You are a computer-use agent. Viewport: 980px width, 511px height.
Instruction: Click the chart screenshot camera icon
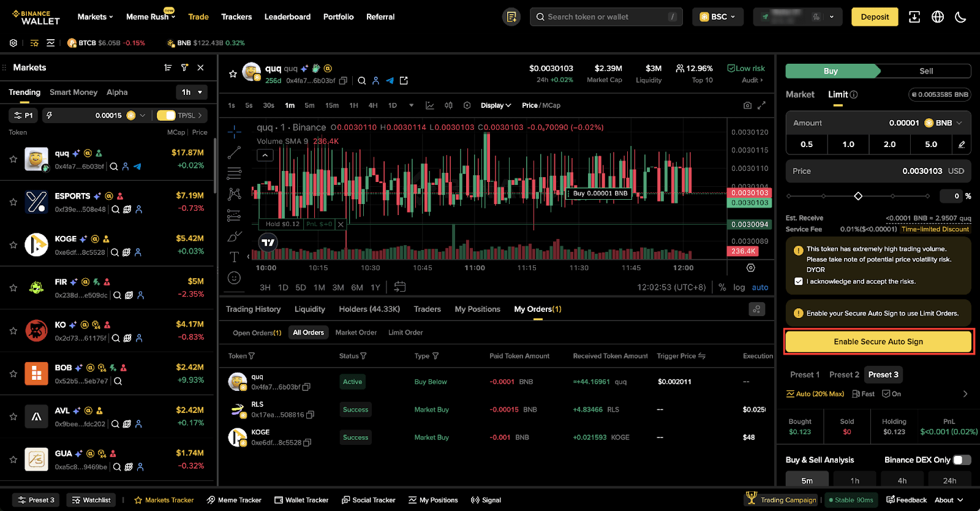point(747,105)
